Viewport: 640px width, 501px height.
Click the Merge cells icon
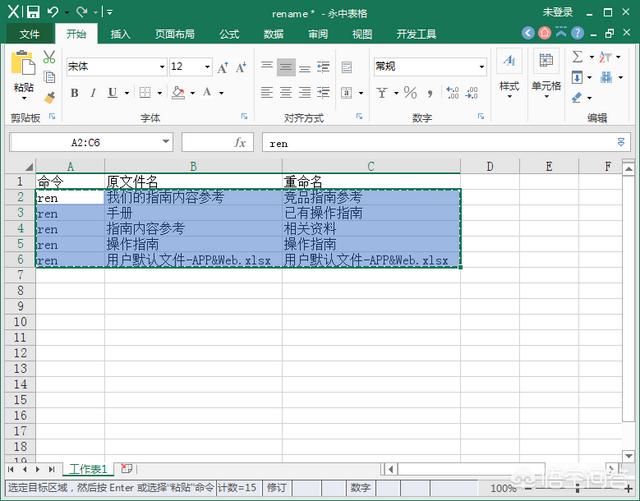[347, 93]
